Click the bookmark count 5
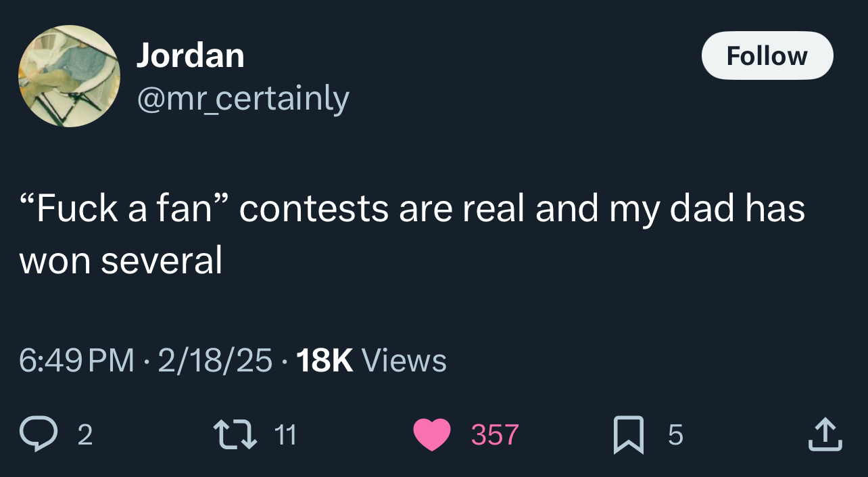This screenshot has height=477, width=868. 675,434
